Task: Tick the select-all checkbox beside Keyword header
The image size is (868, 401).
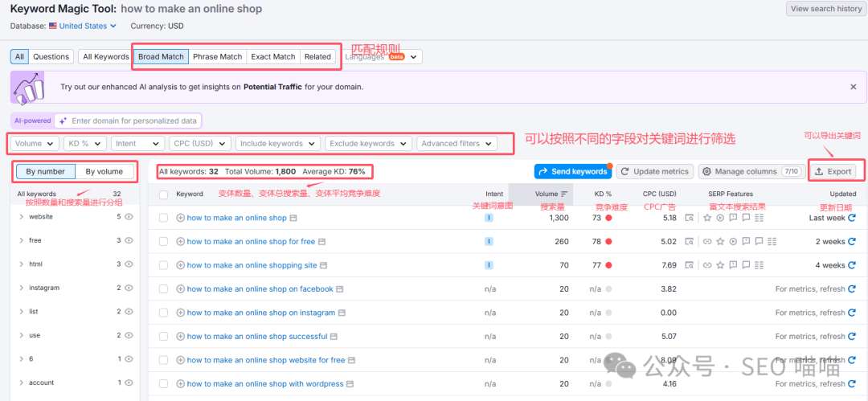Action: coord(163,194)
